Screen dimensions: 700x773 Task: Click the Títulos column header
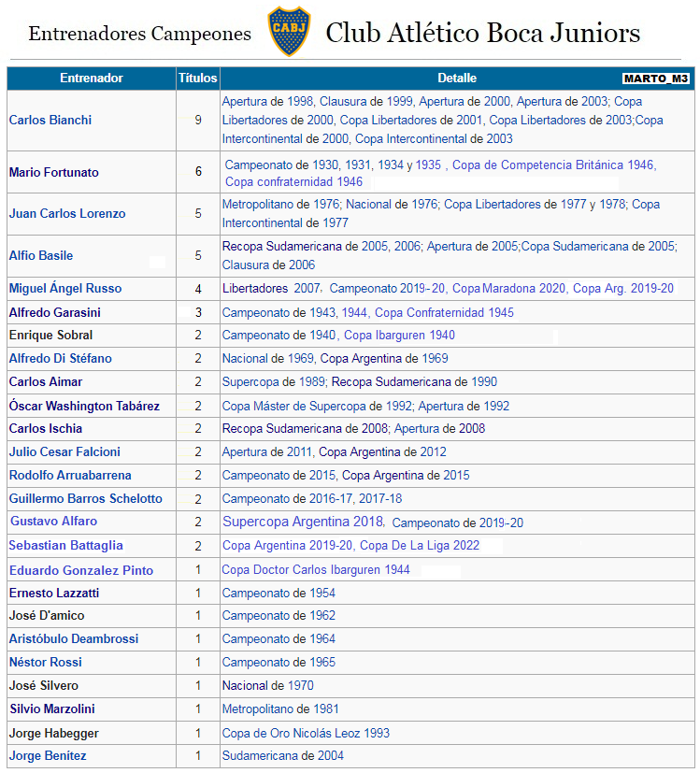198,78
